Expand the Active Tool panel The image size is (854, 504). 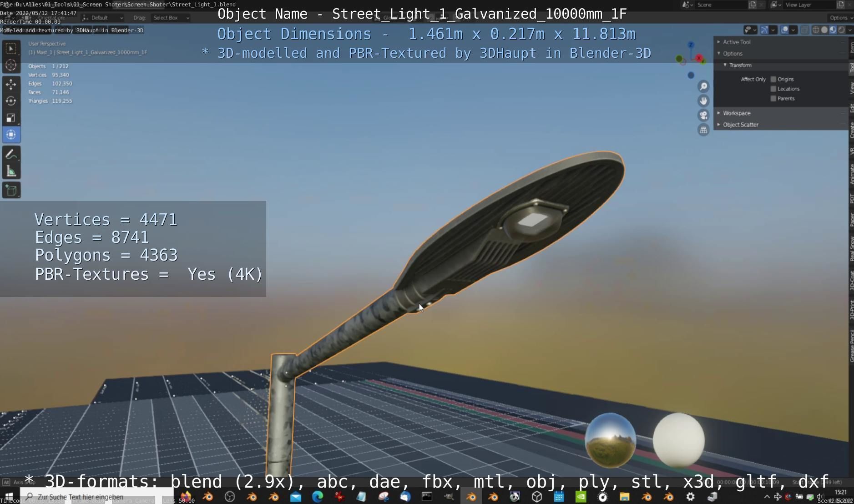pyautogui.click(x=737, y=42)
